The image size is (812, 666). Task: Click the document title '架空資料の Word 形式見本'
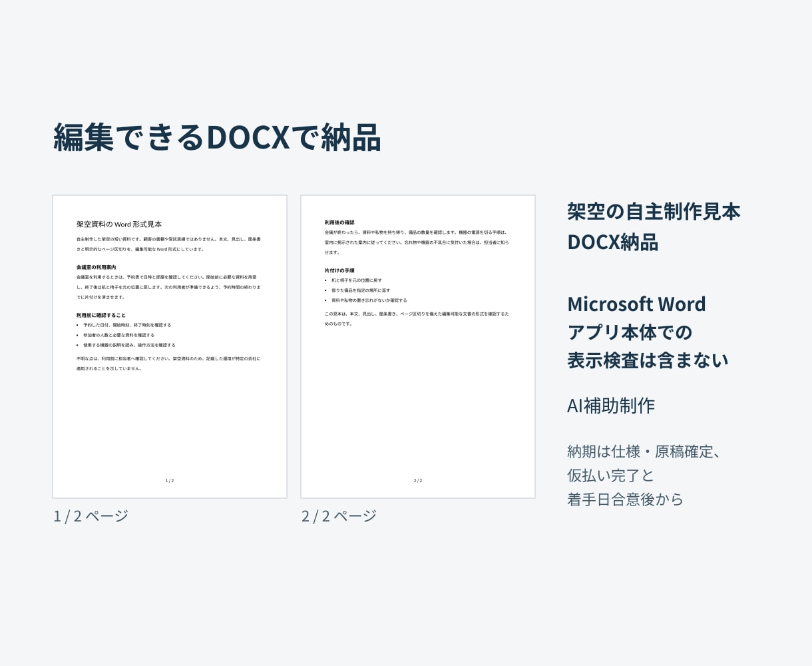pyautogui.click(x=119, y=224)
